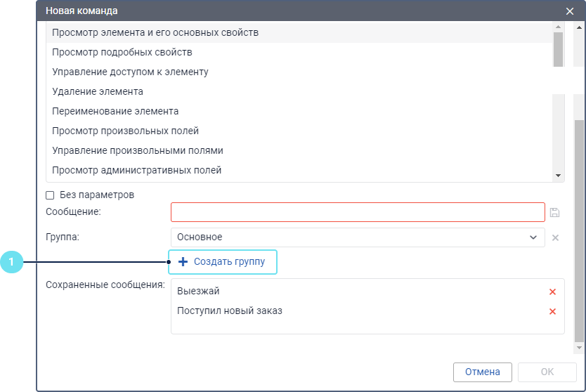
Task: Click into the 'Сообщение' text field
Action: [357, 212]
